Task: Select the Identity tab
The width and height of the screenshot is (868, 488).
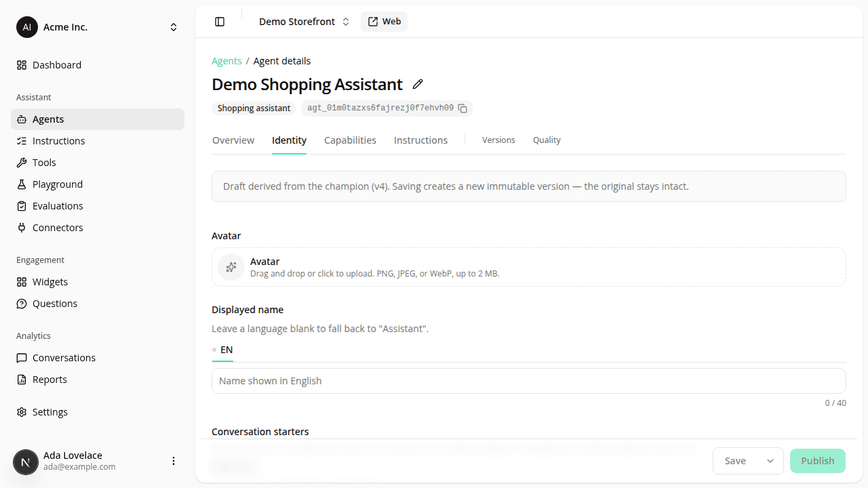Action: click(x=290, y=140)
